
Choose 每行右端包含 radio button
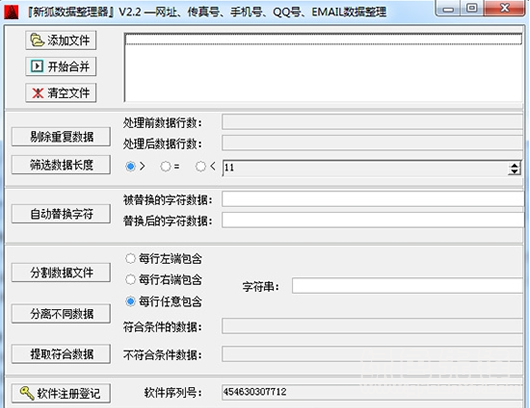tap(130, 280)
